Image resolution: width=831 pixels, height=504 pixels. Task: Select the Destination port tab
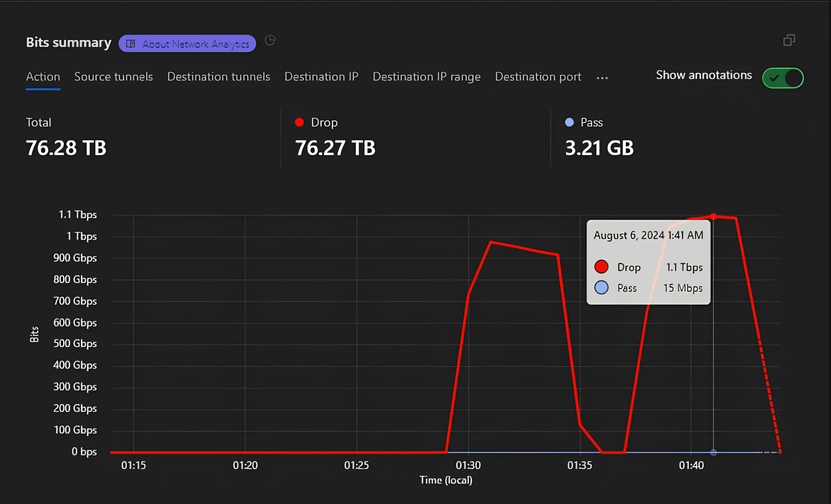(538, 77)
